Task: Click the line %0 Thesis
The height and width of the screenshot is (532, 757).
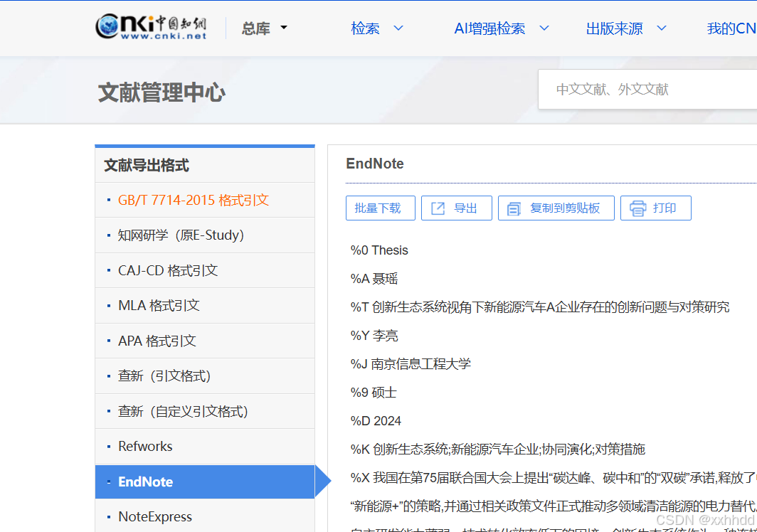Action: pos(379,250)
